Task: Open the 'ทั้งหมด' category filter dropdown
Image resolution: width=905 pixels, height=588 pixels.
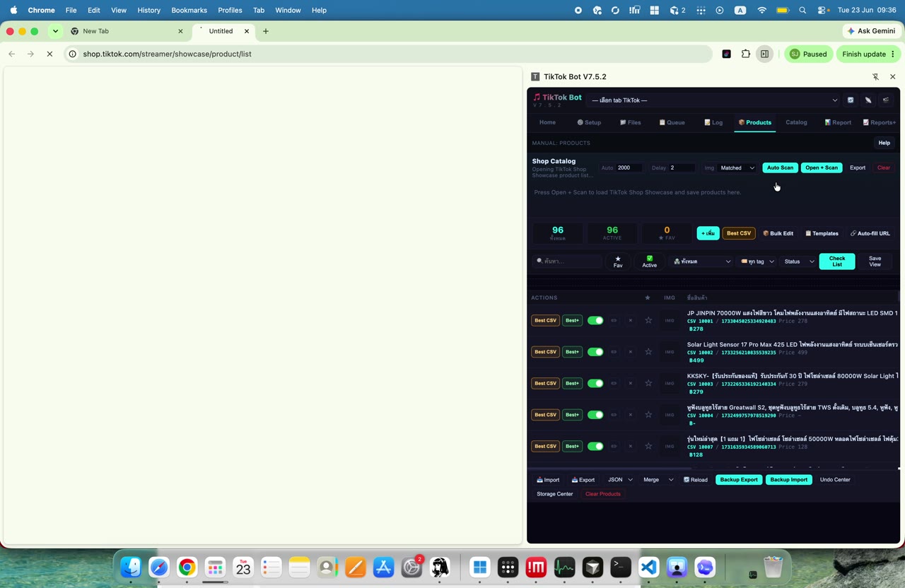Action: pos(701,261)
